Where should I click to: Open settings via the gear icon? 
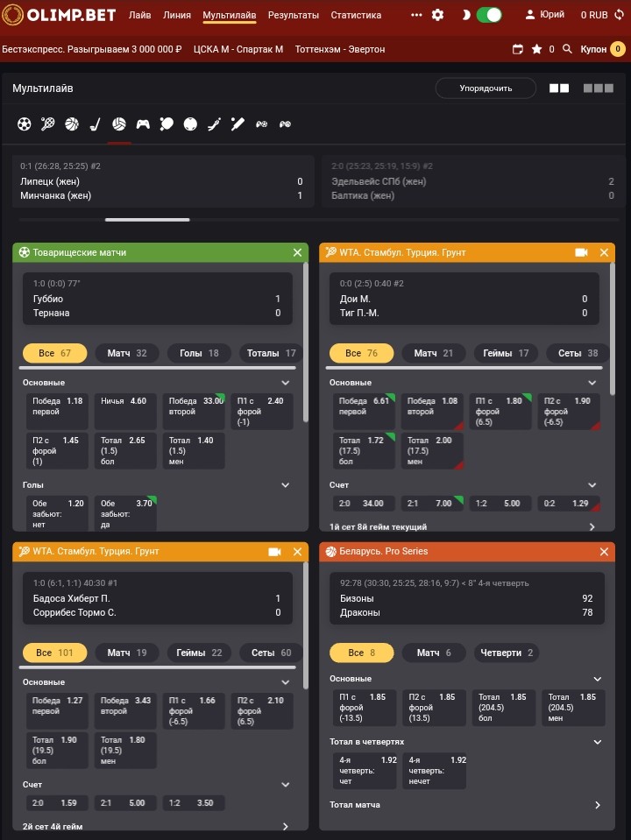pos(438,15)
